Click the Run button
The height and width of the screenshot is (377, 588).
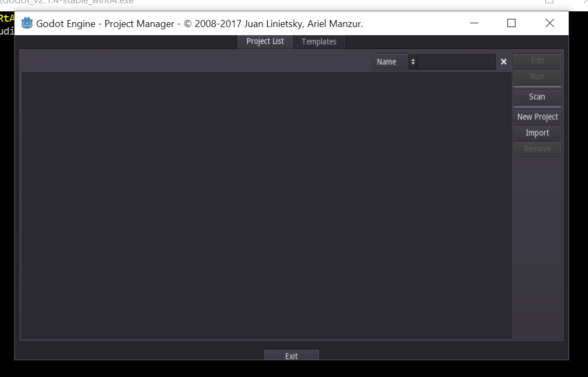(537, 76)
